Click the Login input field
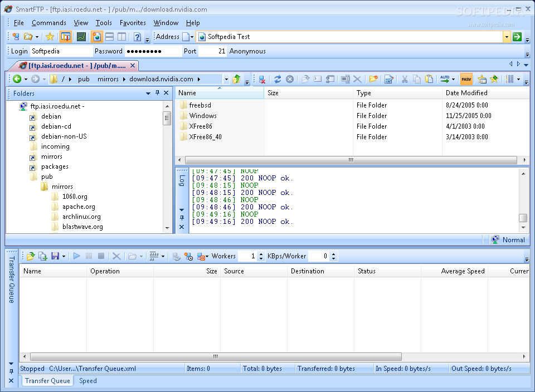The image size is (535, 392). (x=61, y=51)
